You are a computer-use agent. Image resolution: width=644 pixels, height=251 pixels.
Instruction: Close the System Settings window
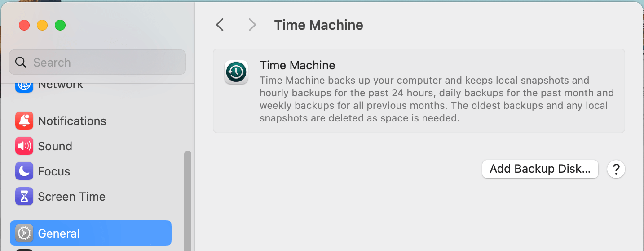point(24,25)
